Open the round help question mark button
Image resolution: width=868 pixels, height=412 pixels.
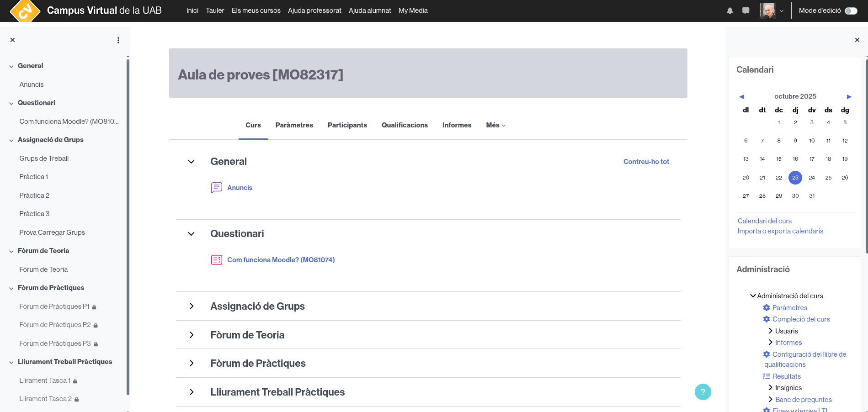(x=703, y=391)
